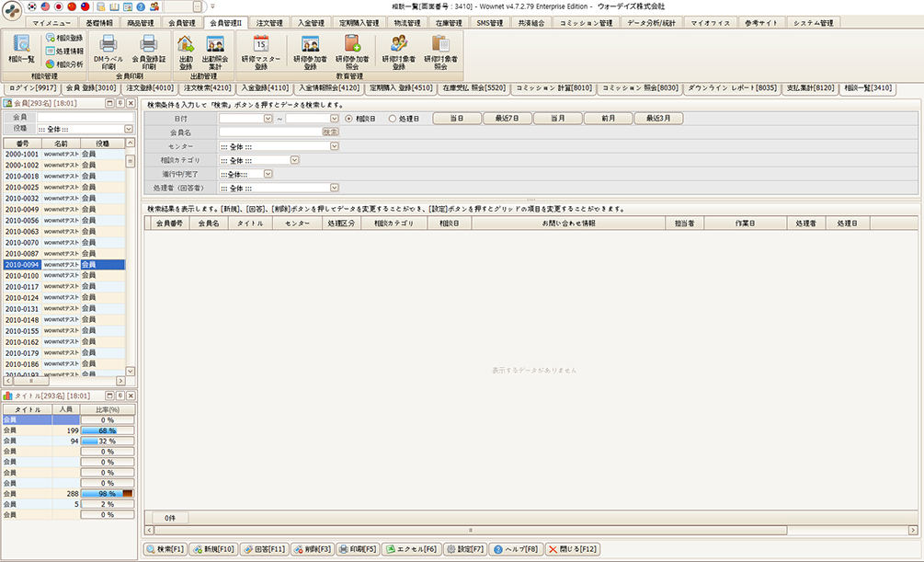Click the 相談登録 ribbon icon

tap(65, 38)
